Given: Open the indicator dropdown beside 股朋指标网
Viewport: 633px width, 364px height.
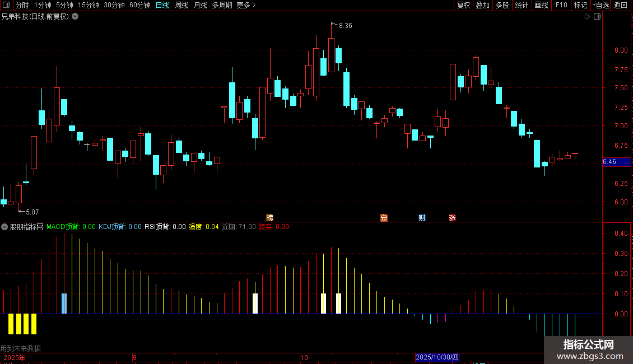Looking at the screenshot, I should 4,227.
